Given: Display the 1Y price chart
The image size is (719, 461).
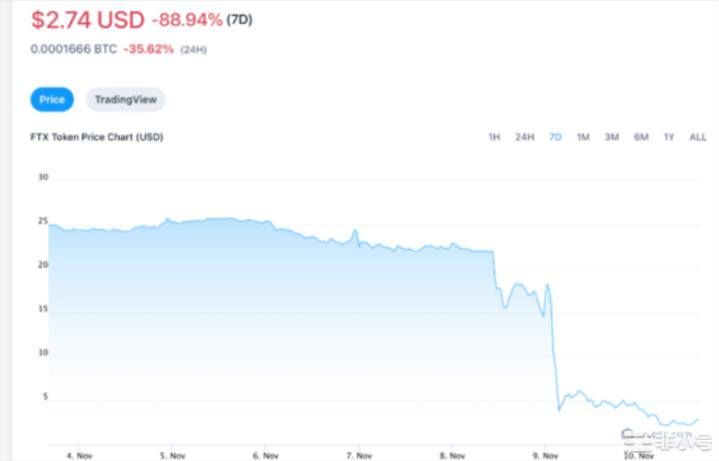Looking at the screenshot, I should point(669,137).
